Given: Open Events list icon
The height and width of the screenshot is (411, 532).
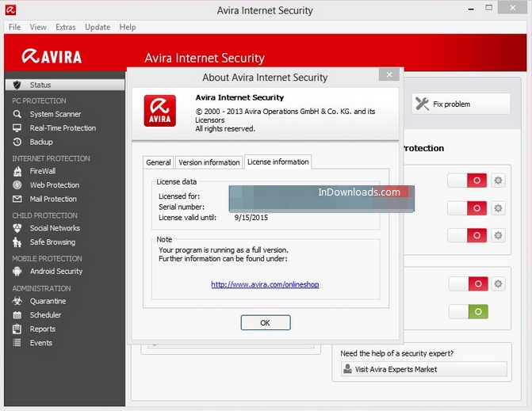Looking at the screenshot, I should 17,343.
